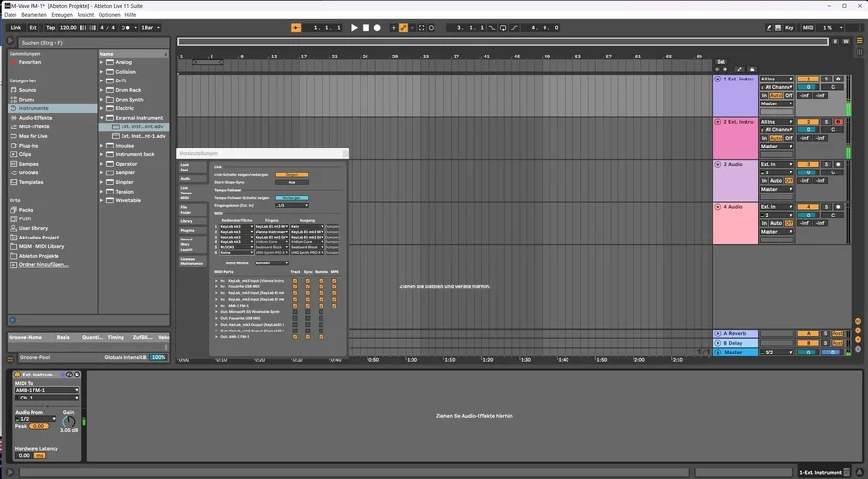Collapse the External Instrument folder
Image resolution: width=868 pixels, height=479 pixels.
[102, 118]
